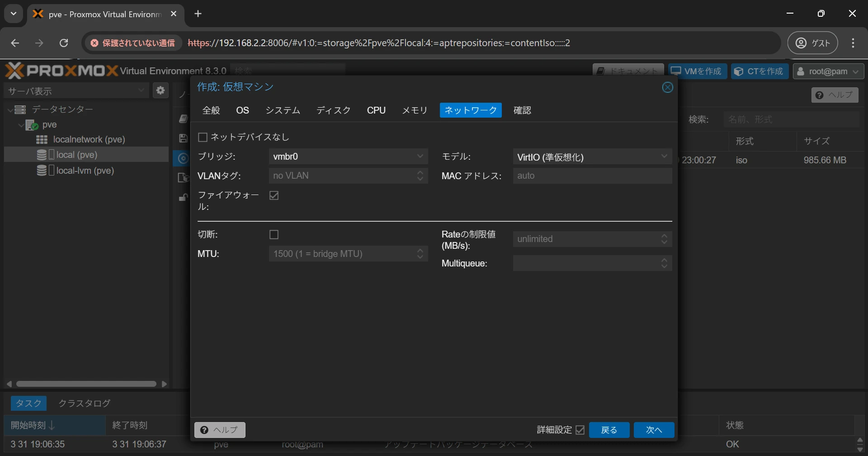Screen dimensions: 868x456
Task: Switch to the メモリ tab
Action: [415, 110]
